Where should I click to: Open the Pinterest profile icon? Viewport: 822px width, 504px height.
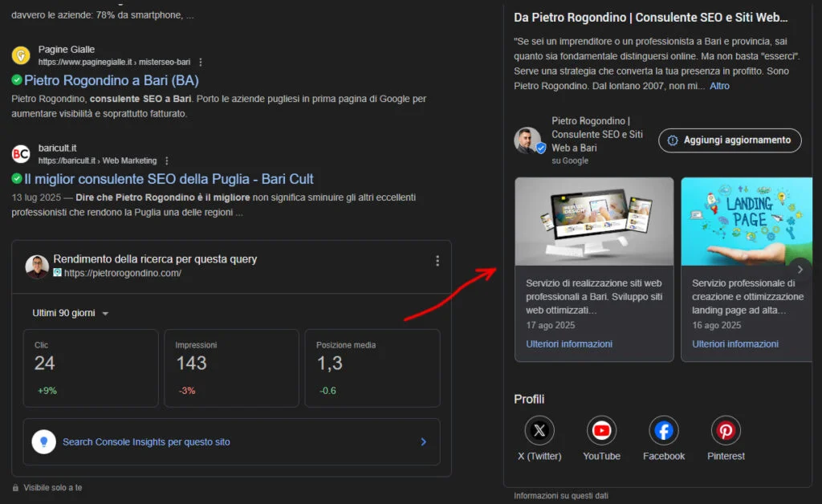[725, 431]
